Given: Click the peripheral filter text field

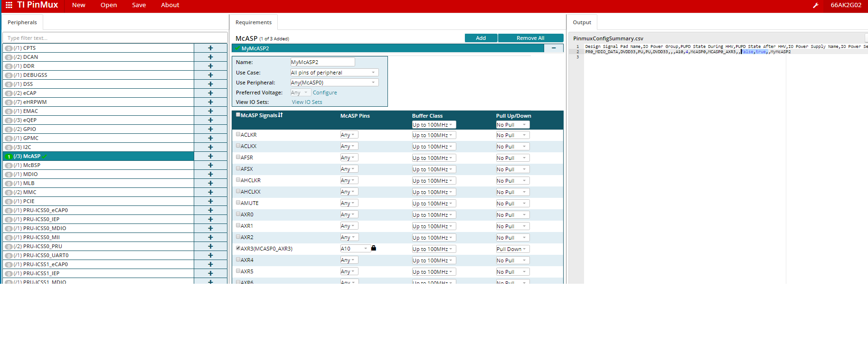Looking at the screenshot, I should (115, 38).
